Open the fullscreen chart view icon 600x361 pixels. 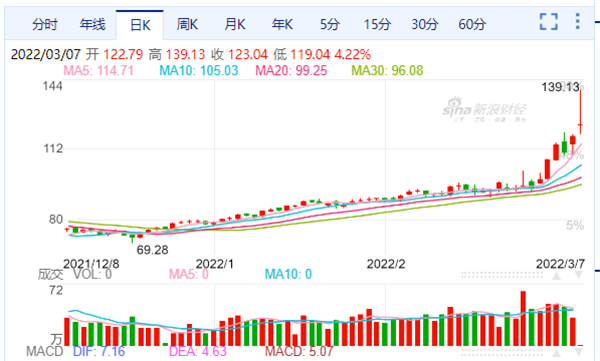[x=548, y=21]
